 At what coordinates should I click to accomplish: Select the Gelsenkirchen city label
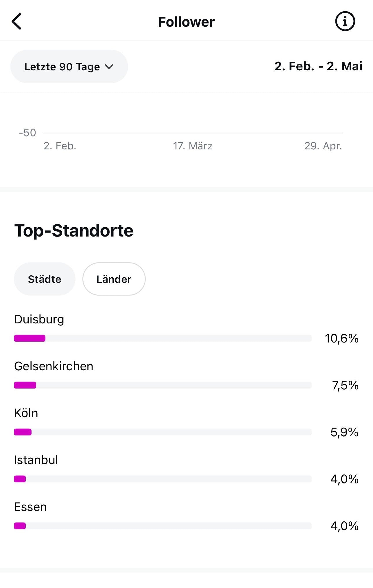54,366
